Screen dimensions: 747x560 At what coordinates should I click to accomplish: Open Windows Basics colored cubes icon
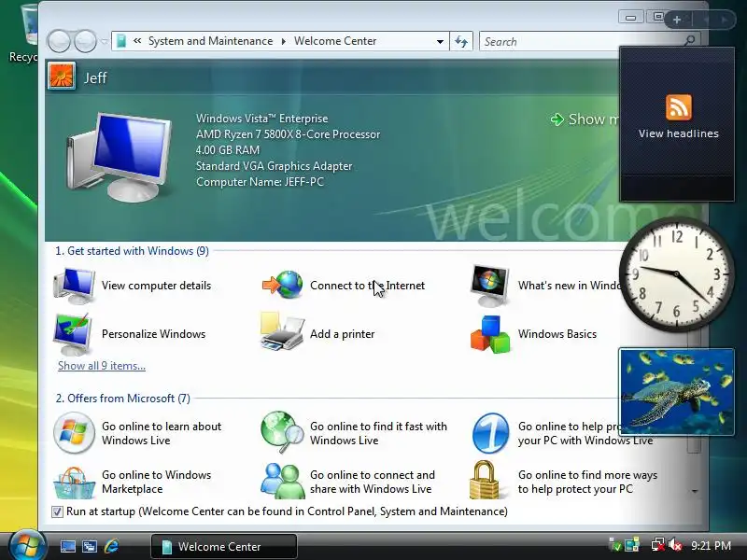pos(490,334)
